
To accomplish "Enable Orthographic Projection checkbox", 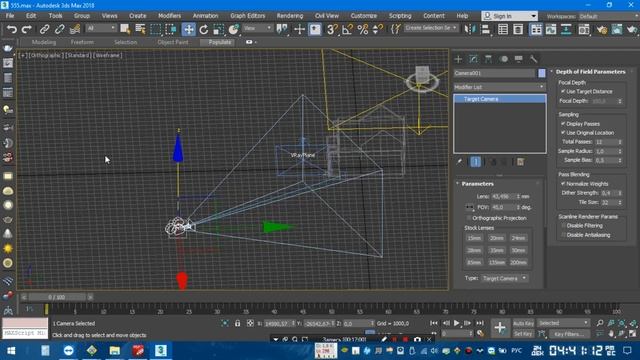I will pyautogui.click(x=469, y=218).
